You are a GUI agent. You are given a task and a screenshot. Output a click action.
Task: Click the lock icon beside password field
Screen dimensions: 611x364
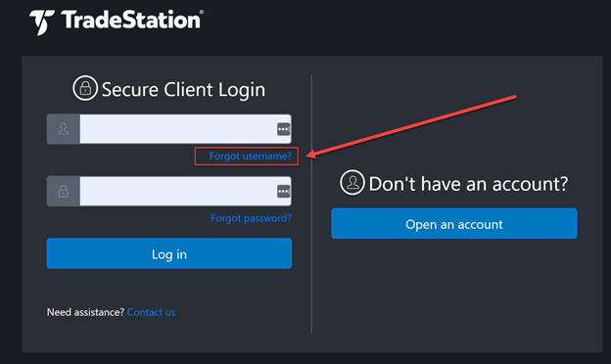[63, 191]
